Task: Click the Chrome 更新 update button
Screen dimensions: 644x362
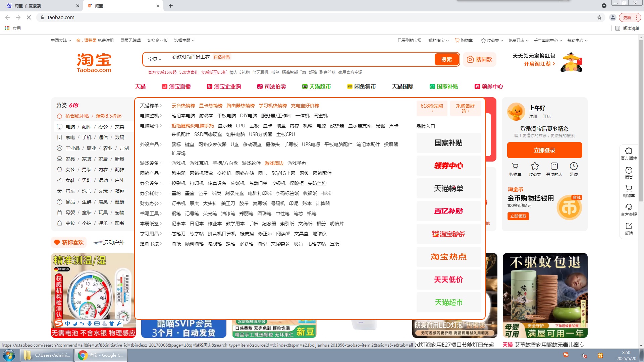Action: tap(630, 17)
